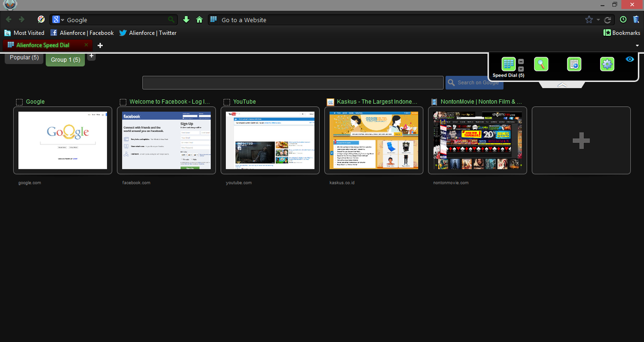Go to the green Home icon
This screenshot has height=342, width=644.
coord(199,20)
